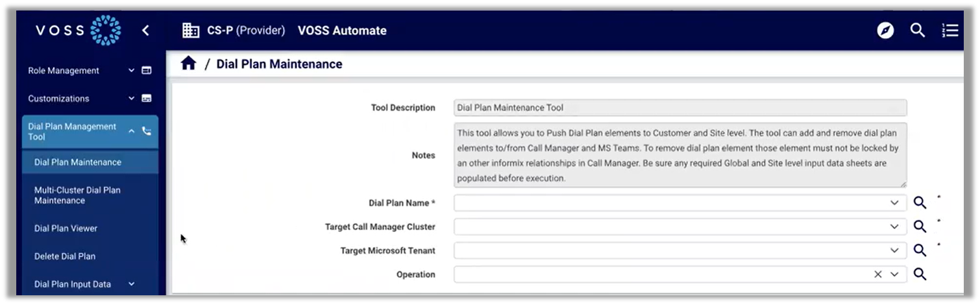
Task: Click Dial Plan Maintenance breadcrumb
Action: click(x=279, y=64)
